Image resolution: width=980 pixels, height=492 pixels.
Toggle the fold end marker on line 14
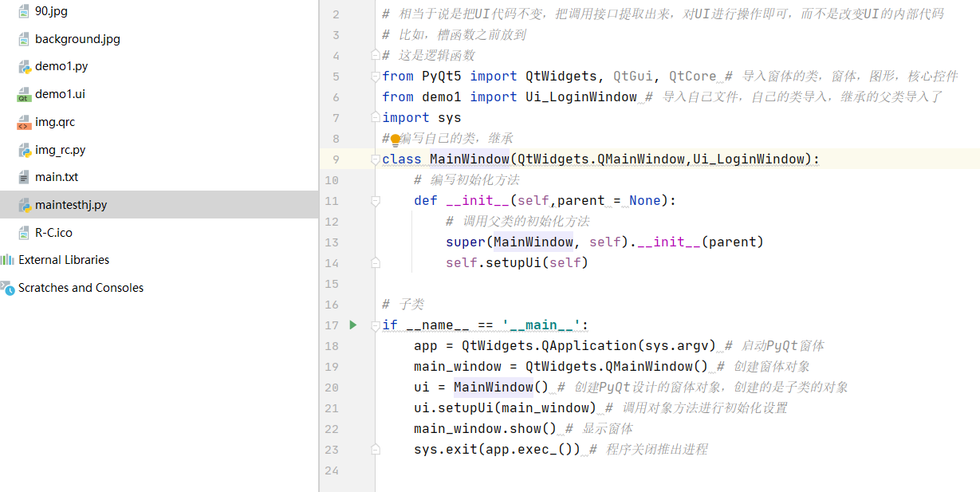[376, 262]
